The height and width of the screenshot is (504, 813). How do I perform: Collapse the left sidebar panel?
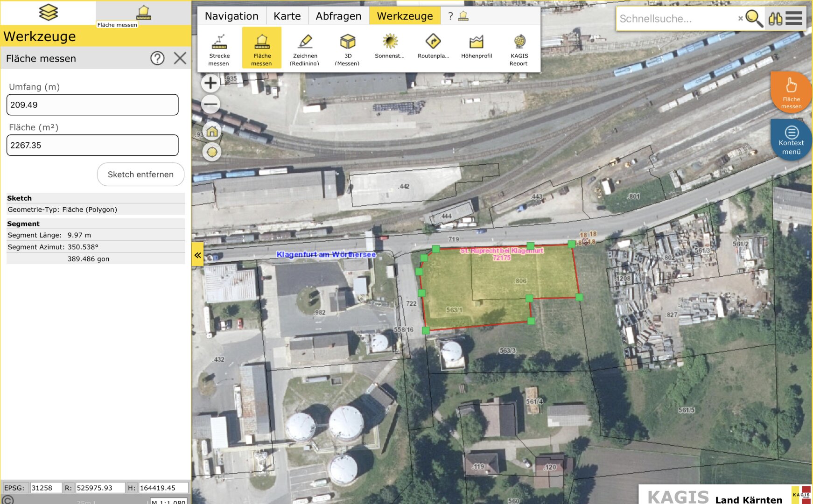[197, 255]
